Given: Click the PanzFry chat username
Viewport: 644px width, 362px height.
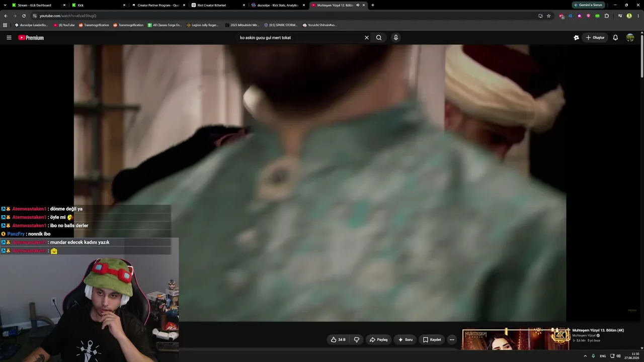Looking at the screenshot, I should pos(16,234).
